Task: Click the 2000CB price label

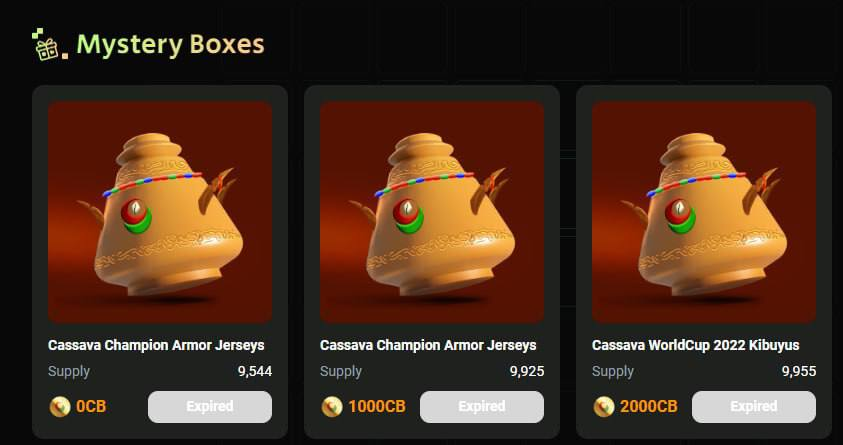Action: 649,407
